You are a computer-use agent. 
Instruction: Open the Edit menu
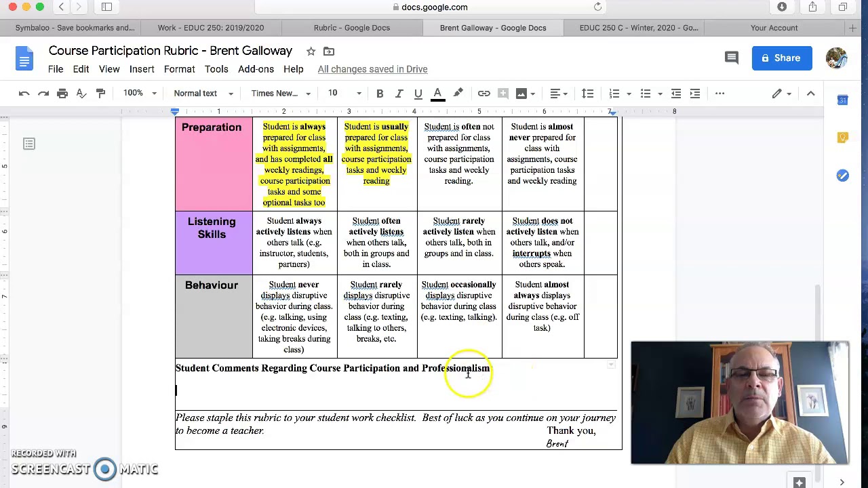pos(81,69)
